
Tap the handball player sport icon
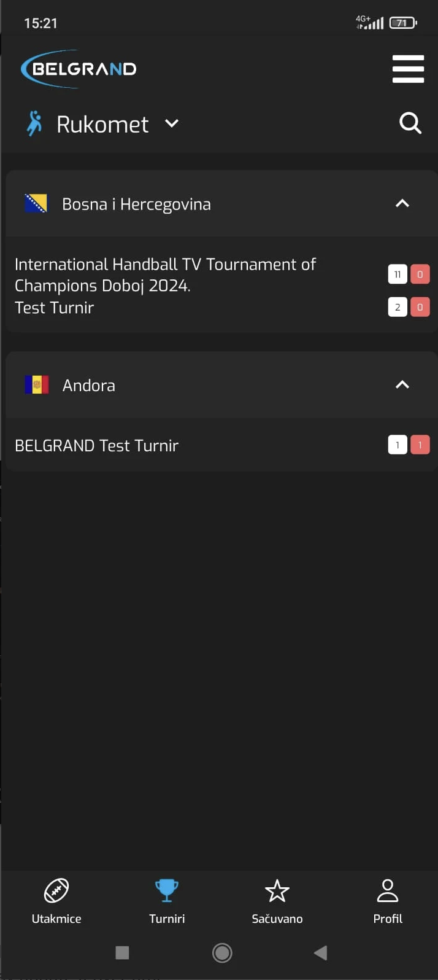point(35,123)
